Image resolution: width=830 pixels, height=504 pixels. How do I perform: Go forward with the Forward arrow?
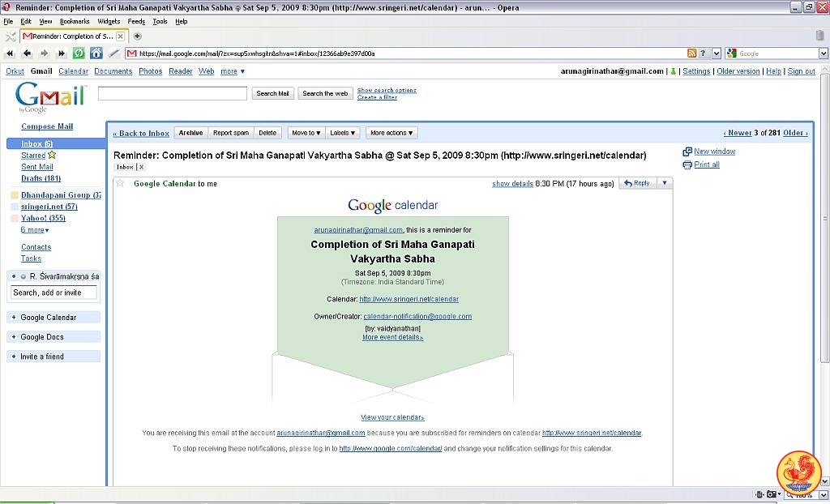(x=44, y=53)
